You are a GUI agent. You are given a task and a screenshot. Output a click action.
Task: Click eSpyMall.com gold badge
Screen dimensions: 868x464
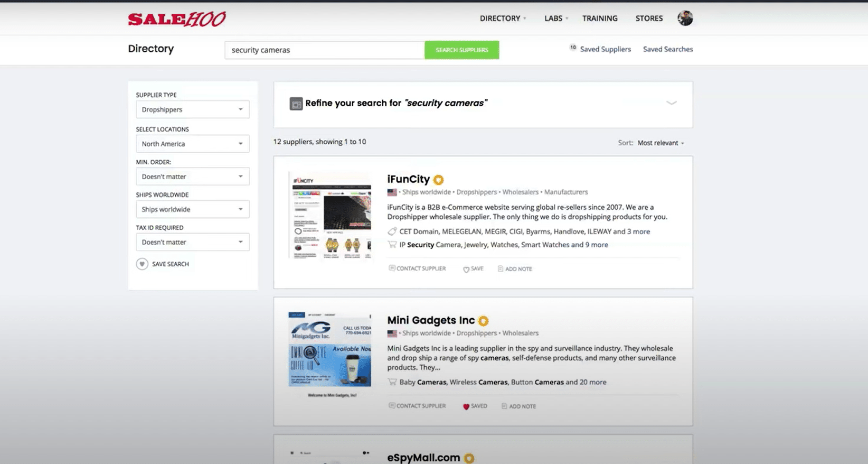[x=469, y=458]
